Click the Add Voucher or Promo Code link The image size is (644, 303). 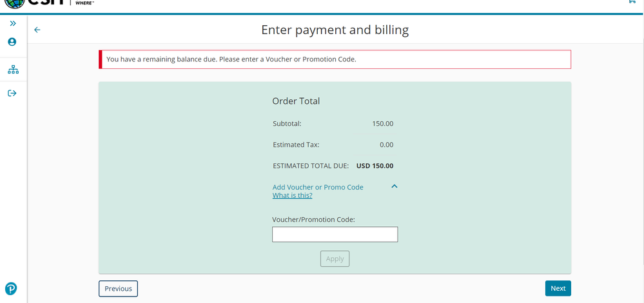point(318,187)
